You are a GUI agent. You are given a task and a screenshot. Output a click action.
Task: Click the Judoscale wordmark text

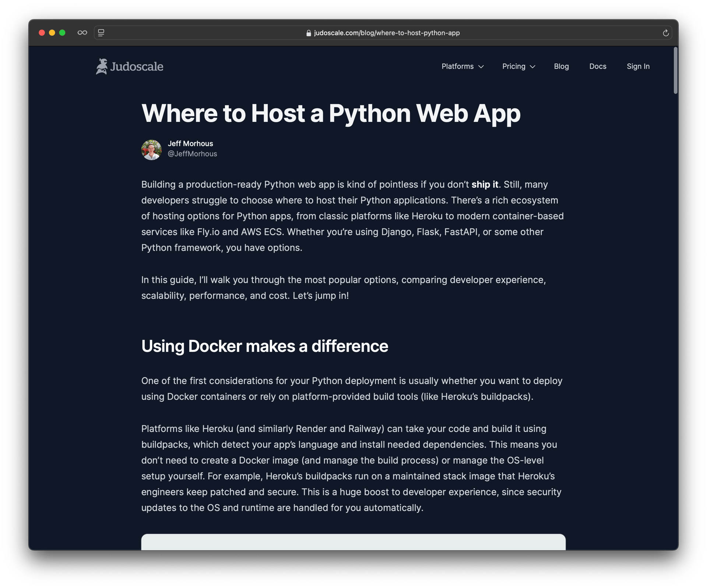tap(137, 67)
